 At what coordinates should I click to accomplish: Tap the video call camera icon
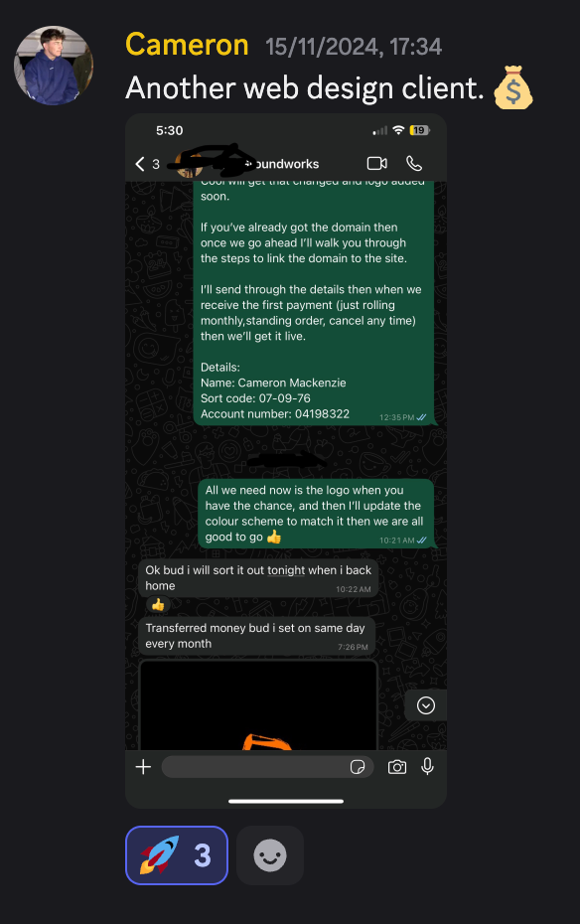(376, 163)
